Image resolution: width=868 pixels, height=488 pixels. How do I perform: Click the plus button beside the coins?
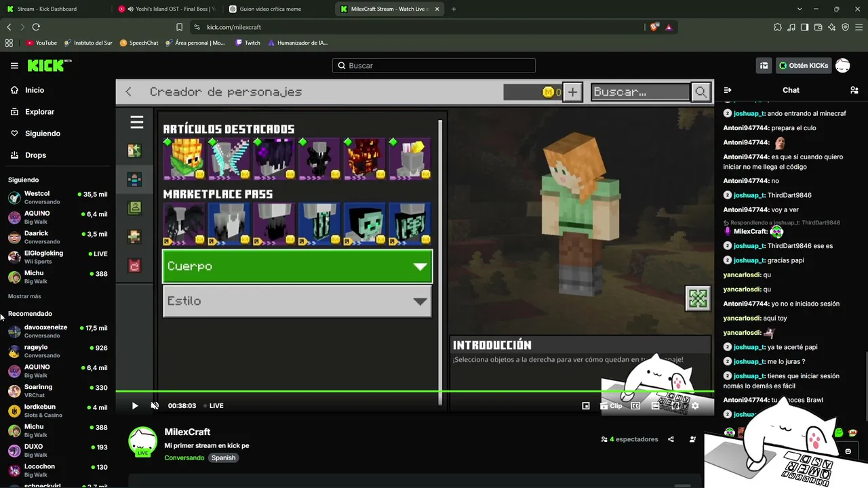pos(573,92)
